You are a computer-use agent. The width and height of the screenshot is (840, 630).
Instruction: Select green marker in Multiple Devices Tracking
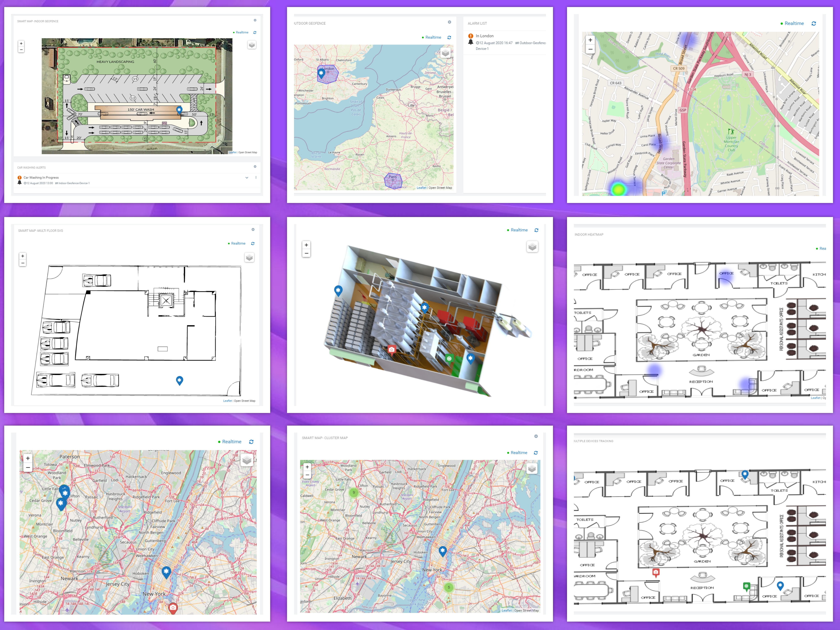point(747,587)
